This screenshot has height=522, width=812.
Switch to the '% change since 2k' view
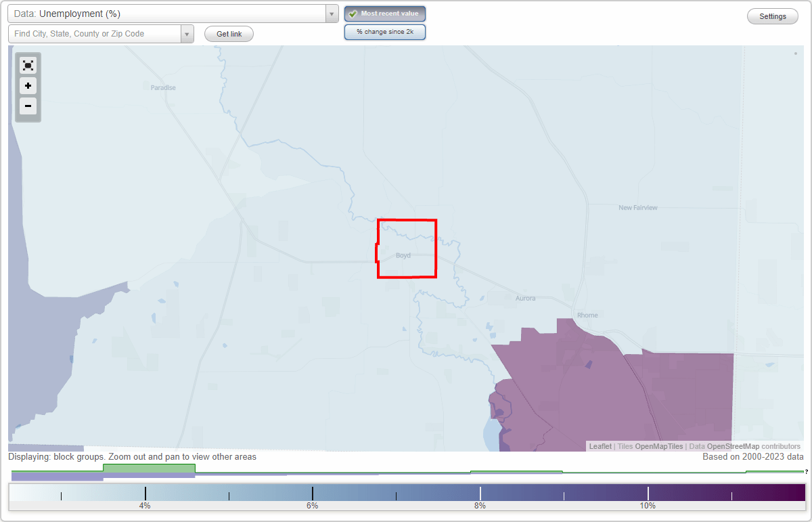point(385,31)
